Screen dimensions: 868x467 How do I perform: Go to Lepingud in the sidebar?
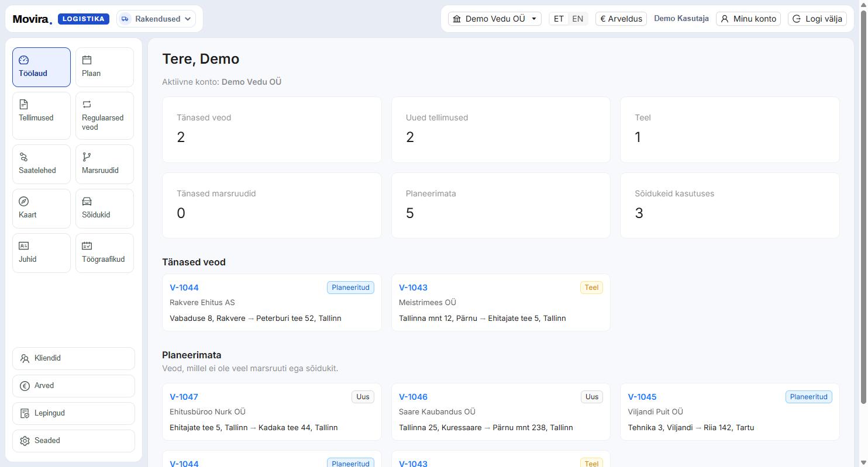74,413
